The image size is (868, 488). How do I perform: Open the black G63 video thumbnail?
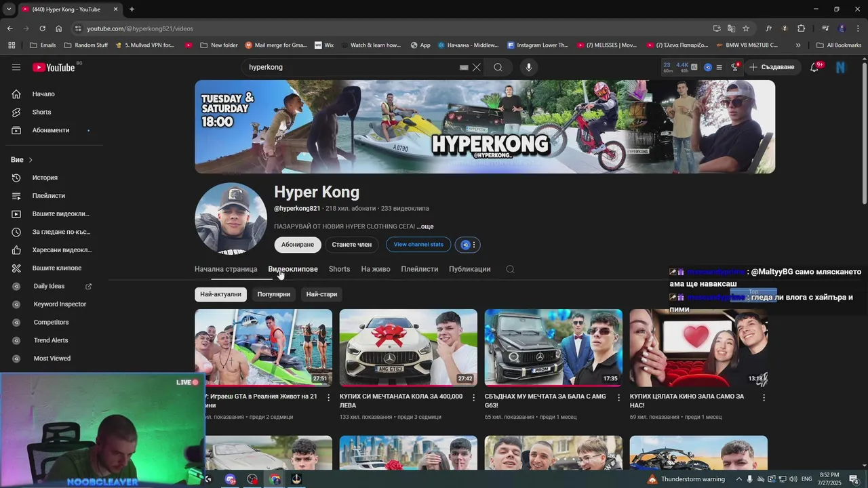[553, 348]
